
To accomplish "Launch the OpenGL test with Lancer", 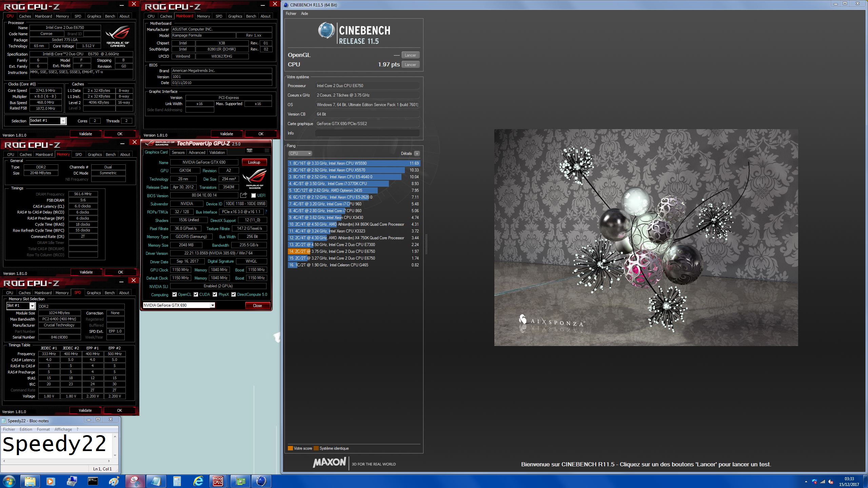I will tap(410, 55).
